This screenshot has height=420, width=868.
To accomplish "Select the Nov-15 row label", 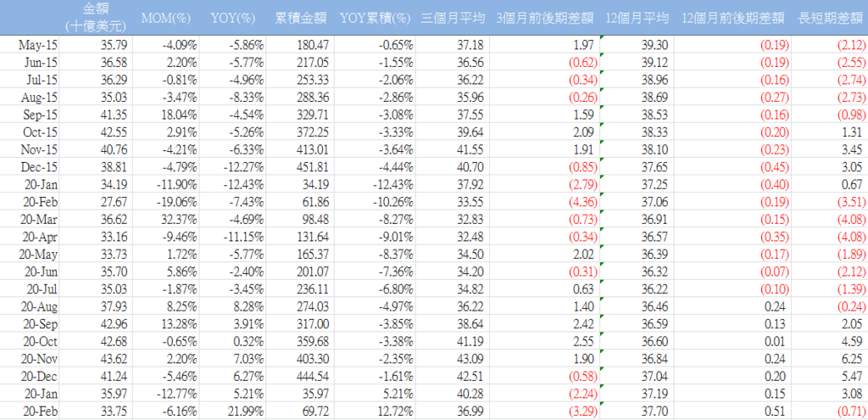I will tap(38, 149).
